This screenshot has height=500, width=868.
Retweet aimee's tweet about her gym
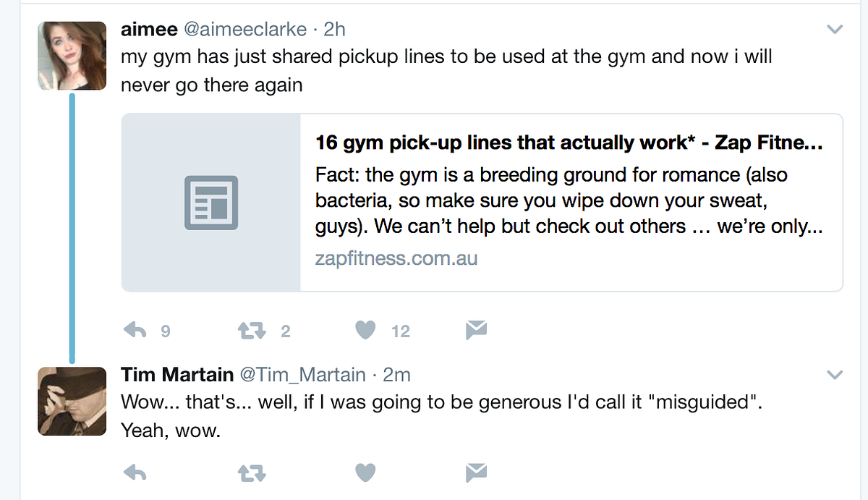point(252,331)
